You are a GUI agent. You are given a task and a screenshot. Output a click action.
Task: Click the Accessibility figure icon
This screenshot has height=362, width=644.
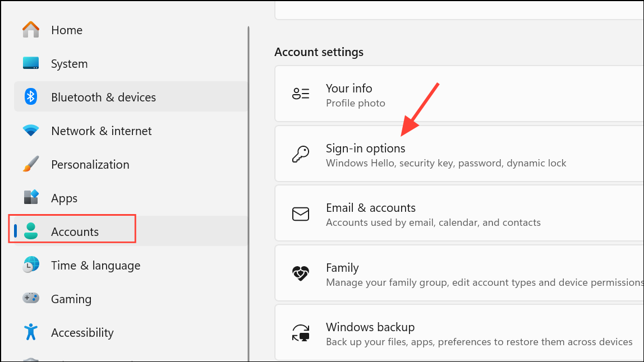(x=31, y=332)
